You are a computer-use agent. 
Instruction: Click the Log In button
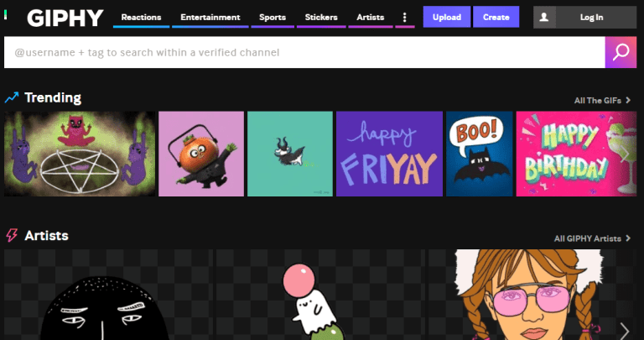click(x=591, y=17)
